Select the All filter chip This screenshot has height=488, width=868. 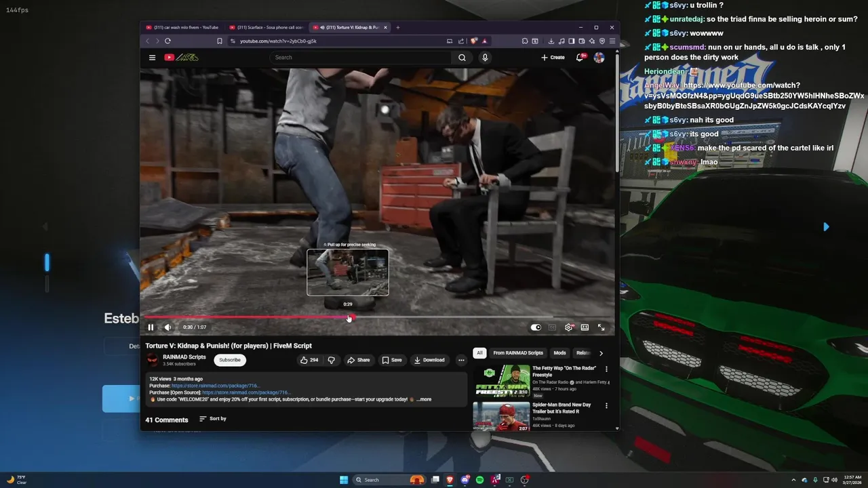click(479, 353)
